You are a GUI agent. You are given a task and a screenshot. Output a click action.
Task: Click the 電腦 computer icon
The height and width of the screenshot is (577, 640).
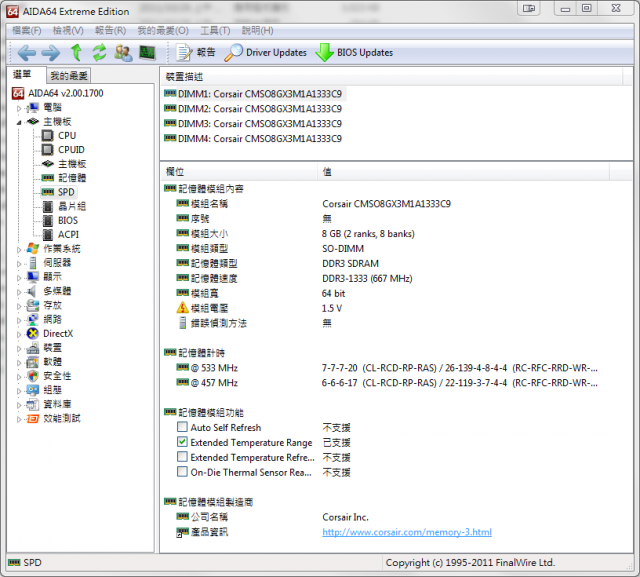33,108
